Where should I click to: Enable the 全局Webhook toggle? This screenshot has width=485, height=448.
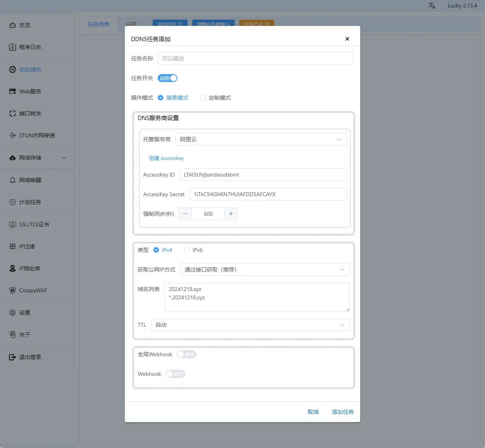click(x=186, y=354)
